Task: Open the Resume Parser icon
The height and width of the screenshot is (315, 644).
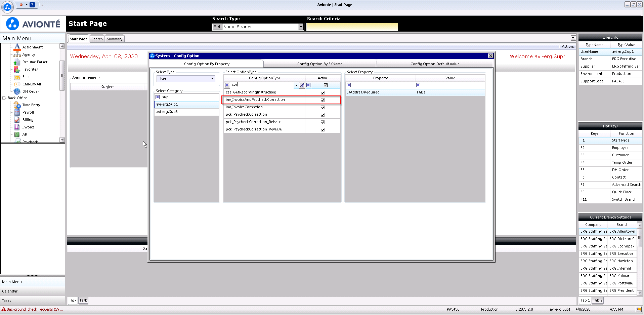Action: click(x=17, y=62)
